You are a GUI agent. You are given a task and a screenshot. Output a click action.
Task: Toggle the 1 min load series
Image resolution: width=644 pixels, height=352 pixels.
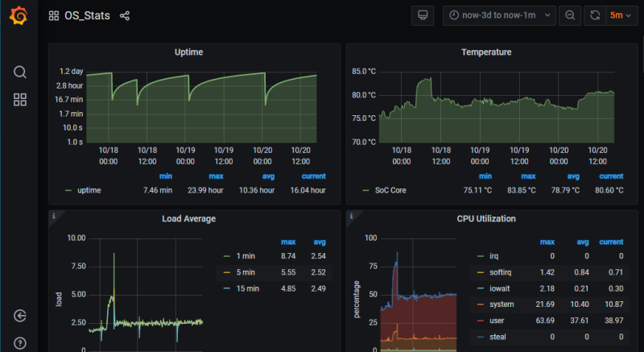pyautogui.click(x=247, y=256)
